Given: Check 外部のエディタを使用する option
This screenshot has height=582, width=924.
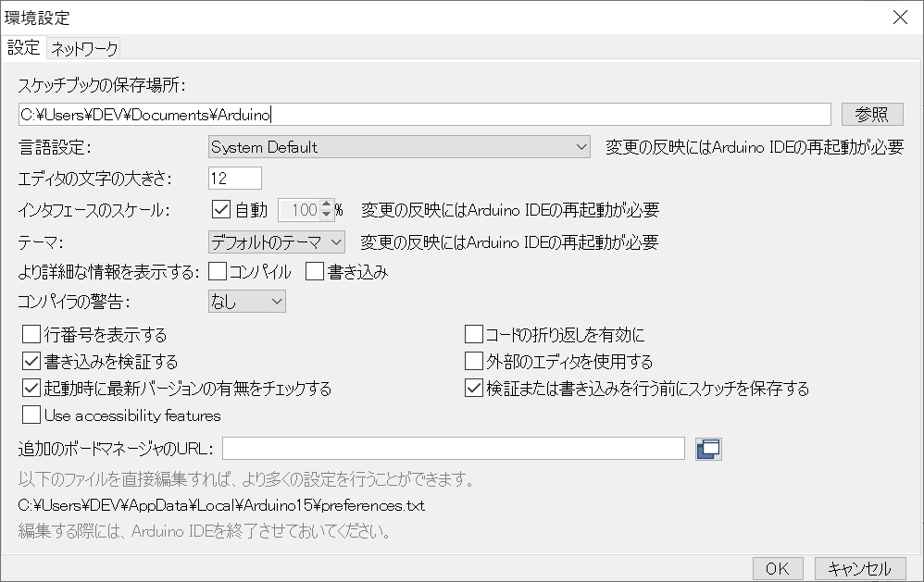Looking at the screenshot, I should pyautogui.click(x=474, y=361).
